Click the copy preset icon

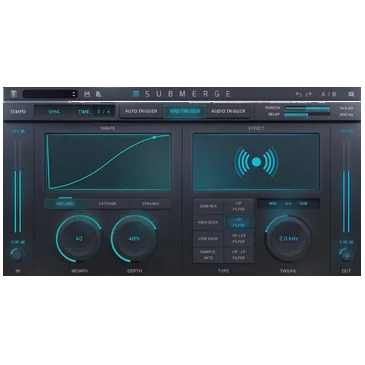point(98,94)
